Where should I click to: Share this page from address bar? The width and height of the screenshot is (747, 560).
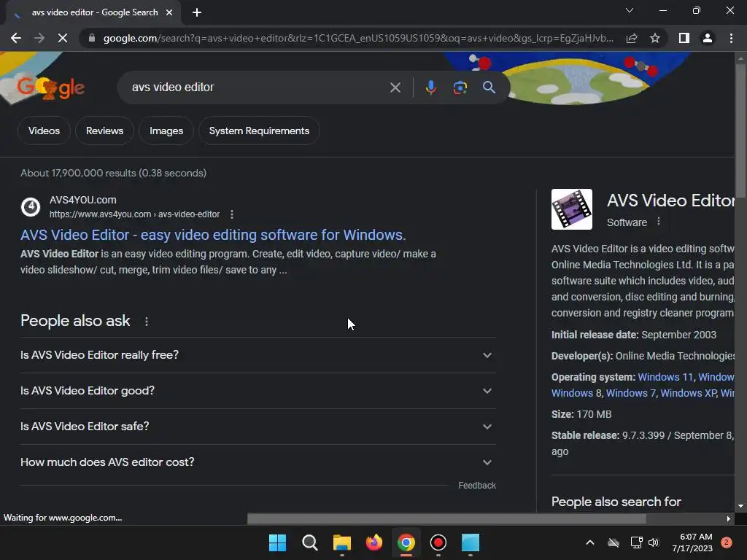tap(632, 38)
